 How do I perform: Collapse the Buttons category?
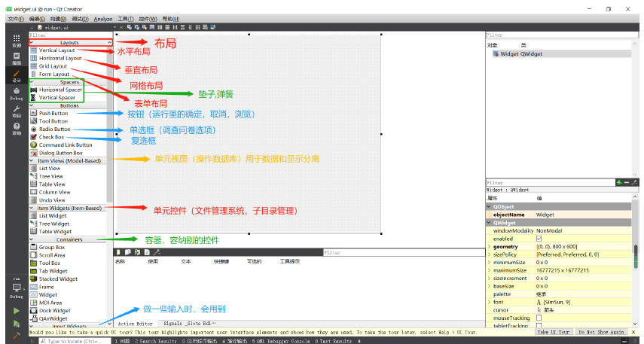[x=32, y=105]
